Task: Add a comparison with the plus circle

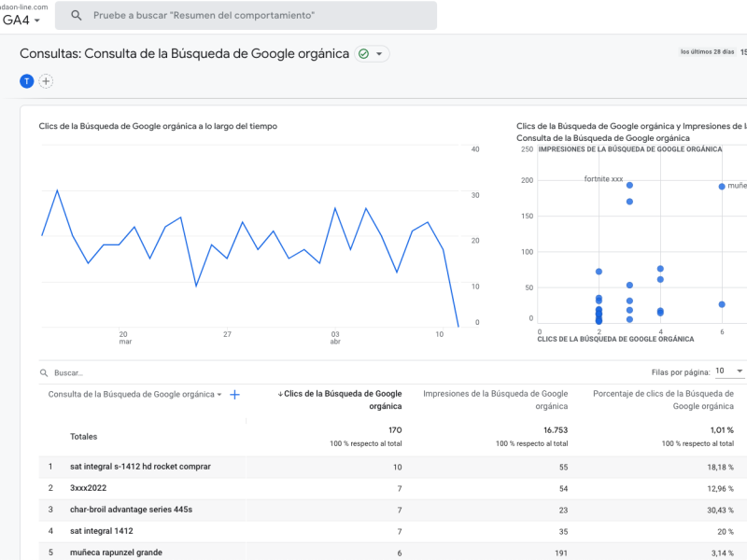Action: click(x=46, y=81)
